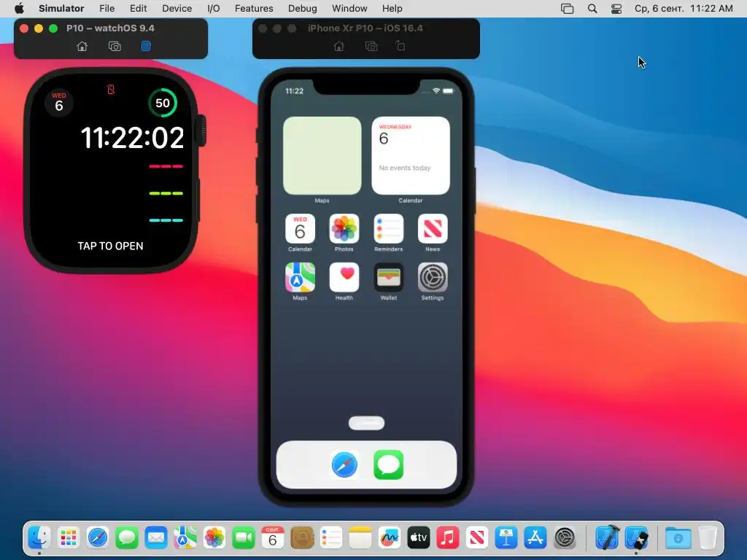Open the Edit menu
The height and width of the screenshot is (560, 747).
138,9
